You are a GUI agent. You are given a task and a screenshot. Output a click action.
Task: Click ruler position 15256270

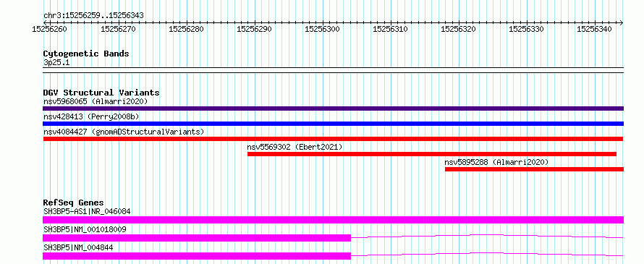pos(117,29)
